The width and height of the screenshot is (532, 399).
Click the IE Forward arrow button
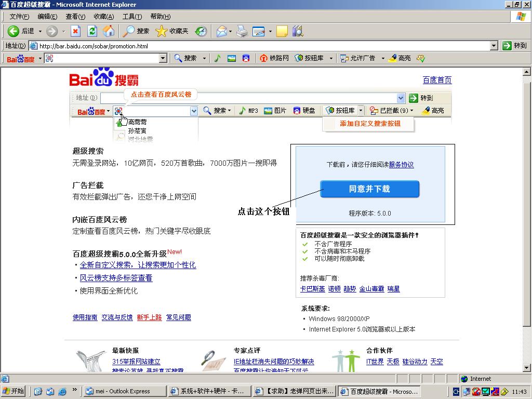(x=52, y=31)
